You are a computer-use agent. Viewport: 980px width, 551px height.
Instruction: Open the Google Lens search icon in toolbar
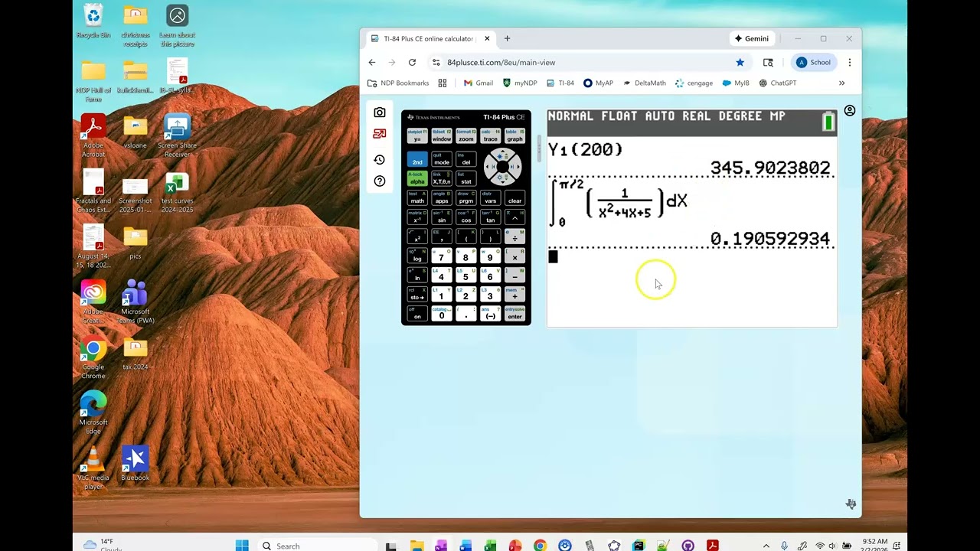pos(768,62)
